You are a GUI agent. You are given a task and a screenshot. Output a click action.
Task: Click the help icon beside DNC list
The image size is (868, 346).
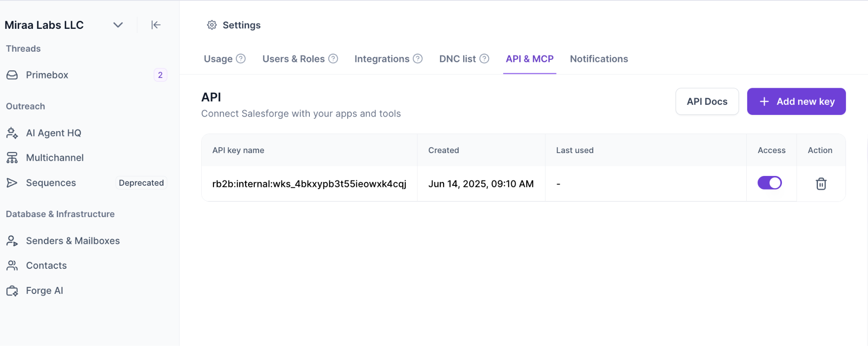(x=484, y=59)
